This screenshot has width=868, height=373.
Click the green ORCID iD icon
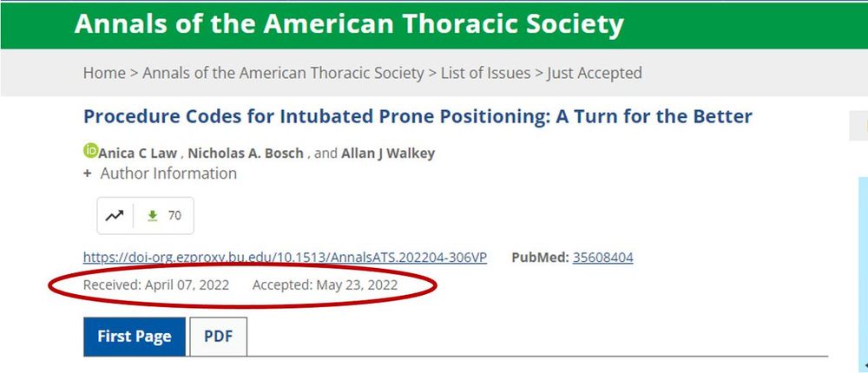point(91,151)
